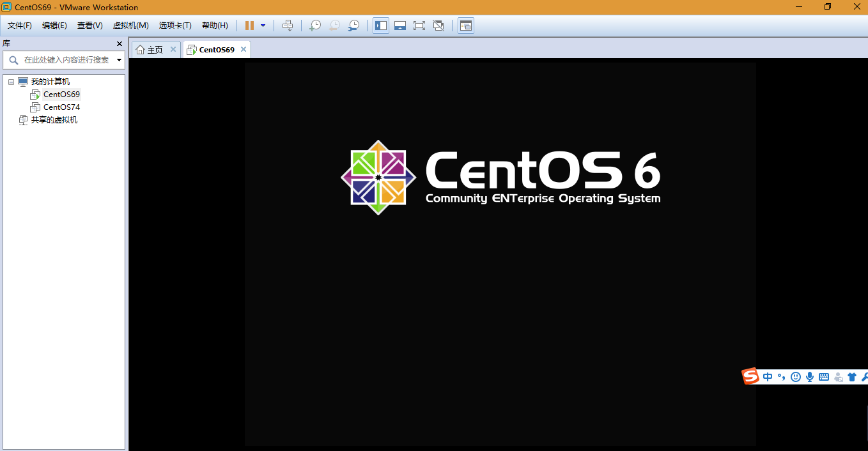Switch to Unity mode

coord(438,26)
